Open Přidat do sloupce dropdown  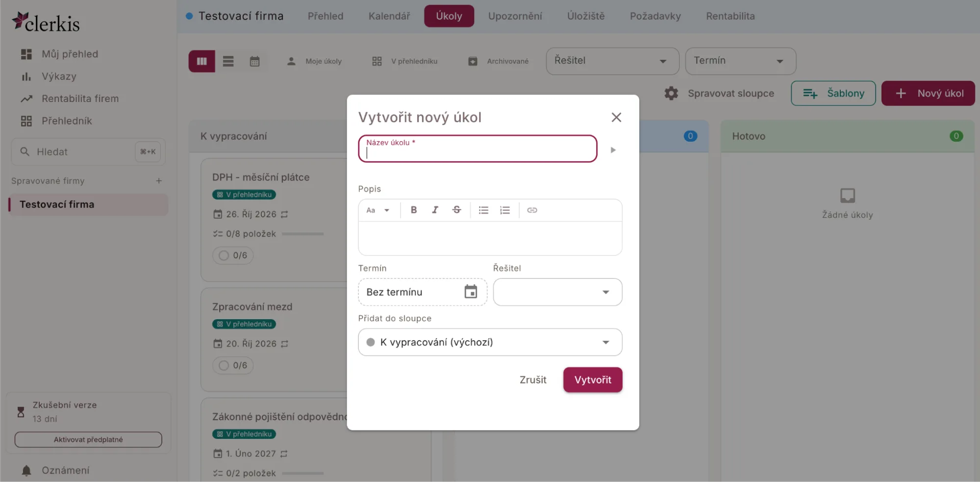pyautogui.click(x=490, y=342)
